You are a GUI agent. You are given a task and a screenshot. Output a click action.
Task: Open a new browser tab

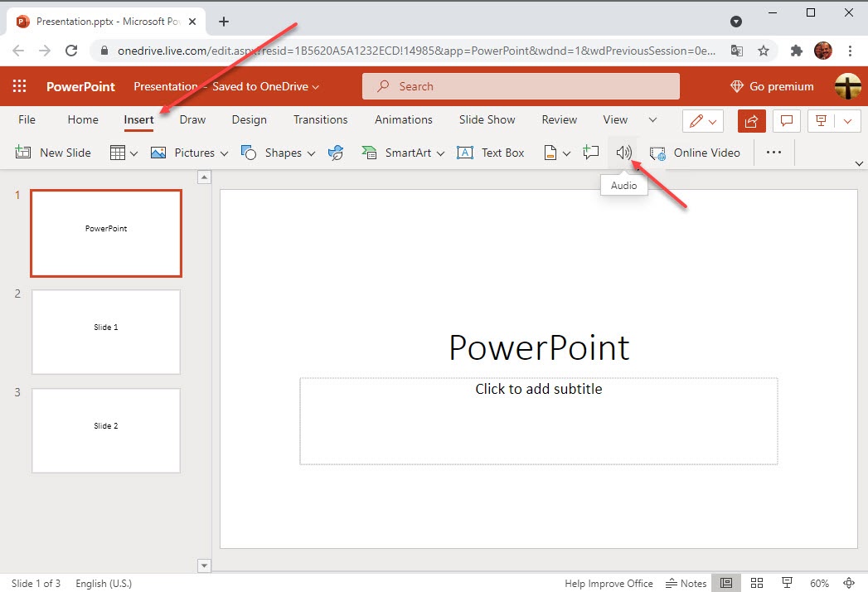coord(224,22)
